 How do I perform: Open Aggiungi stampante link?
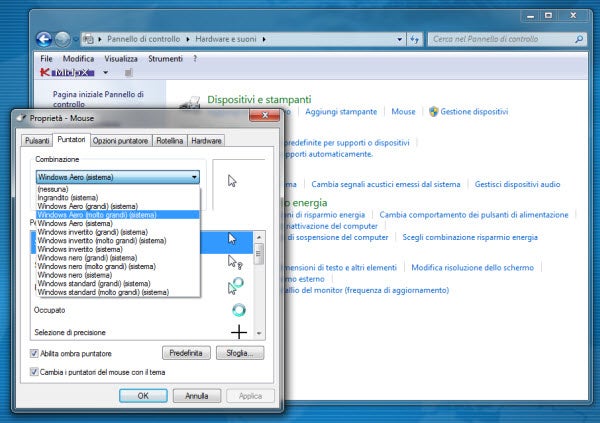[x=341, y=112]
